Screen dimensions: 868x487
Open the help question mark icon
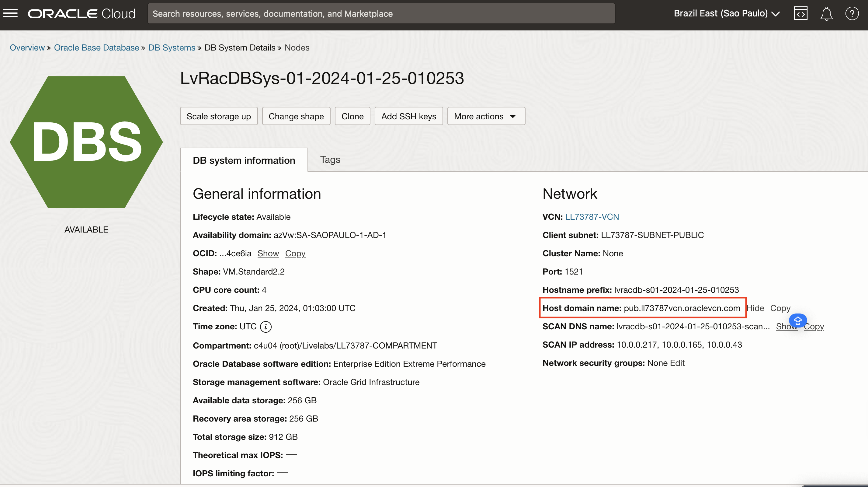852,13
